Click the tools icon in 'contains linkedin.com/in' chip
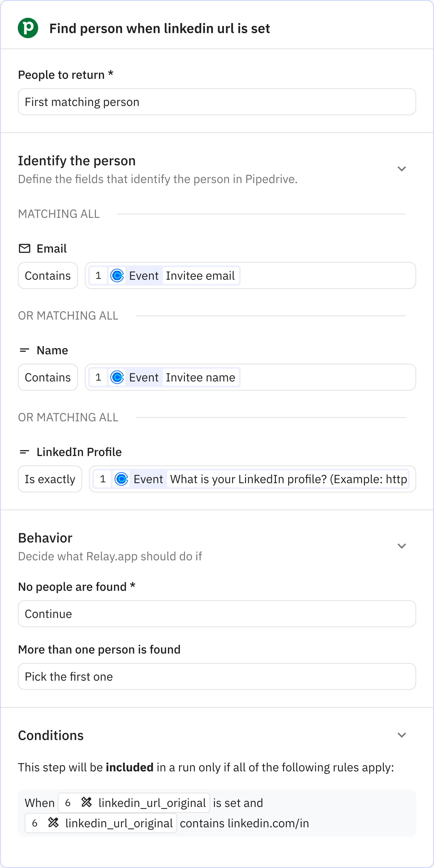 click(x=53, y=823)
